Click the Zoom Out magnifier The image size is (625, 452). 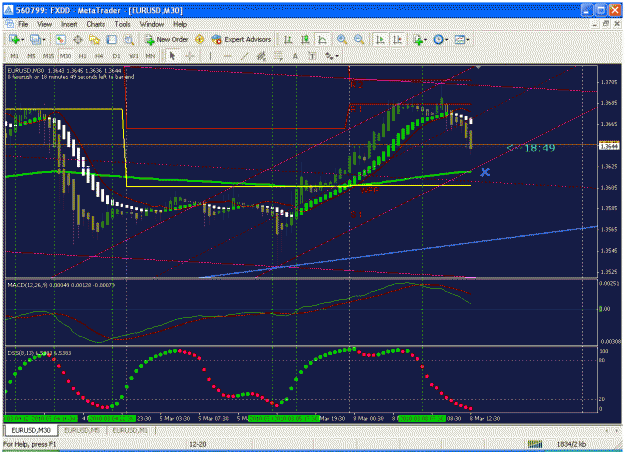[x=359, y=39]
